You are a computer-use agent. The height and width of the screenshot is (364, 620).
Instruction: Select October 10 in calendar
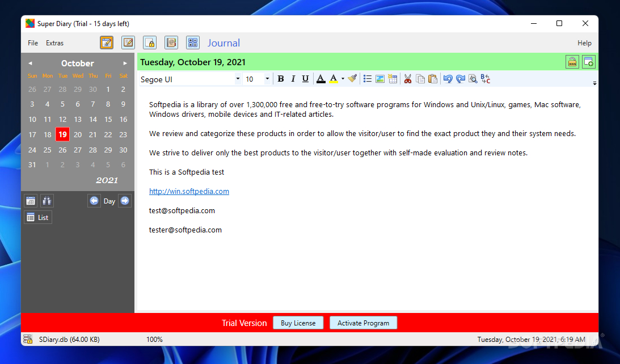[x=32, y=120]
